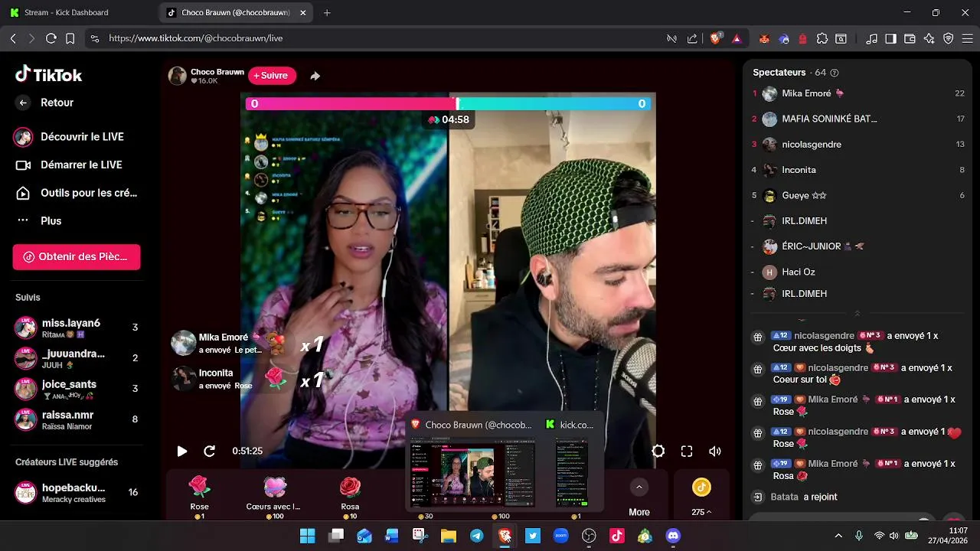The image size is (980, 551).
Task: Select viewer Haci Oz in the list
Action: [x=857, y=272]
